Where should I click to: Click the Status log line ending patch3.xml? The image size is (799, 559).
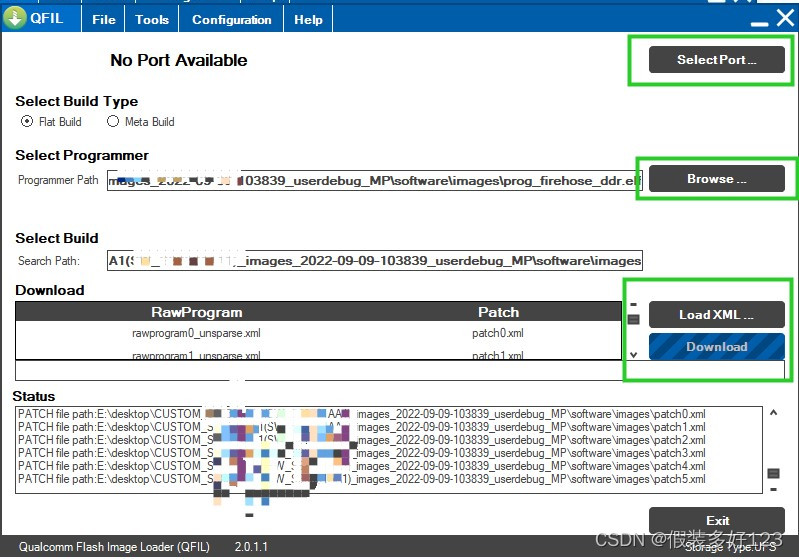(362, 453)
